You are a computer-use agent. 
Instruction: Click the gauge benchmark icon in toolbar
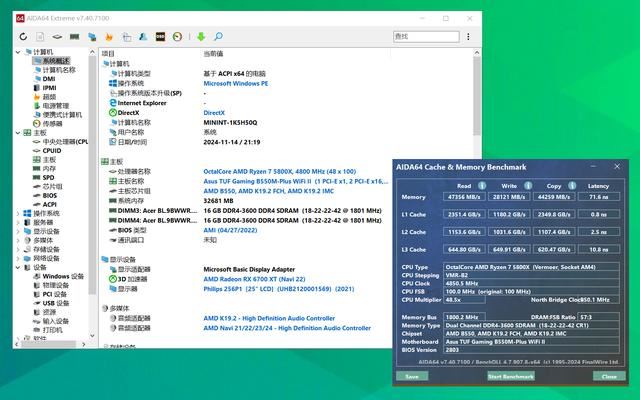tap(177, 37)
